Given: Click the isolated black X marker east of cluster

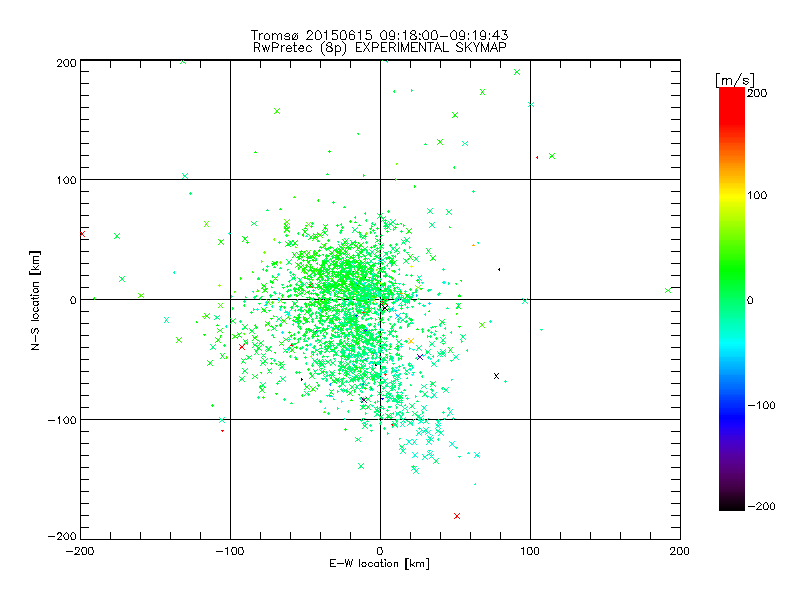Looking at the screenshot, I should pos(496,376).
